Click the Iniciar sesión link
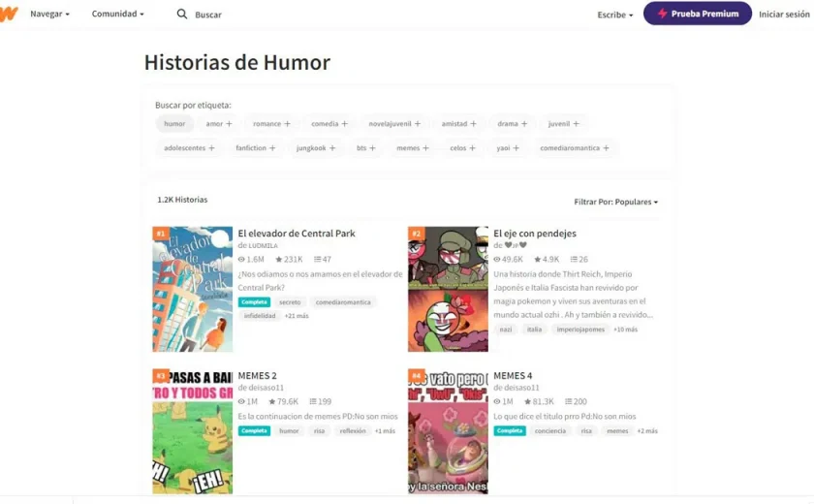This screenshot has width=814, height=504. click(x=784, y=15)
